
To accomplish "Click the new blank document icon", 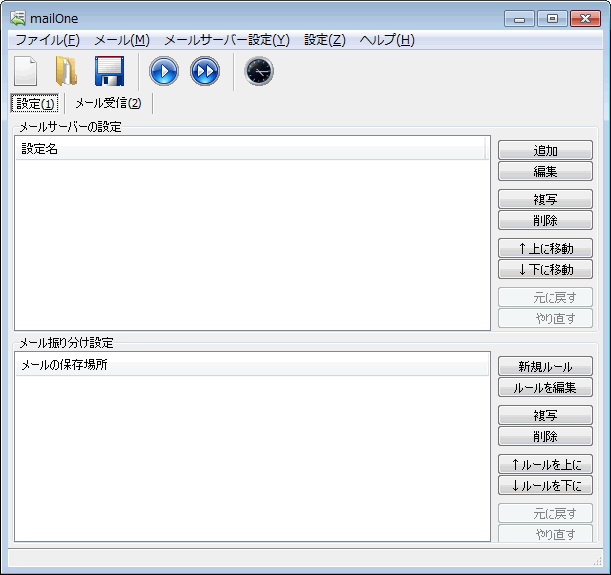I will coord(26,71).
